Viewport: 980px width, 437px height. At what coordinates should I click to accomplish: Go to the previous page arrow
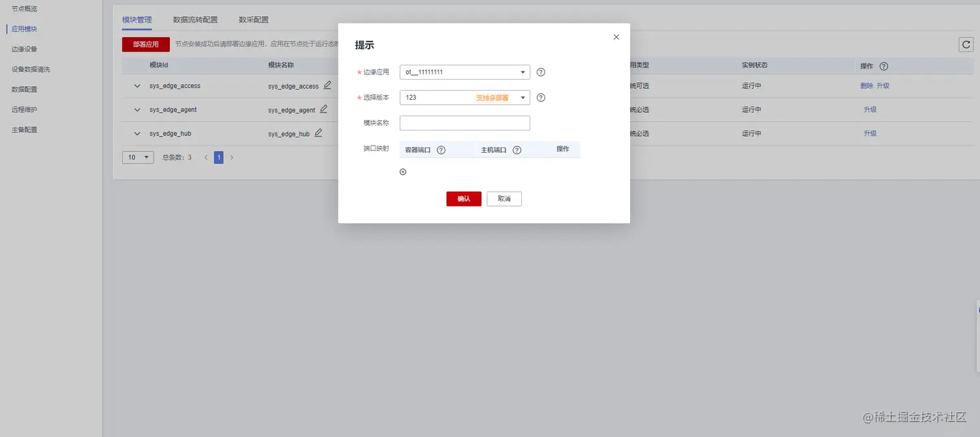[206, 157]
